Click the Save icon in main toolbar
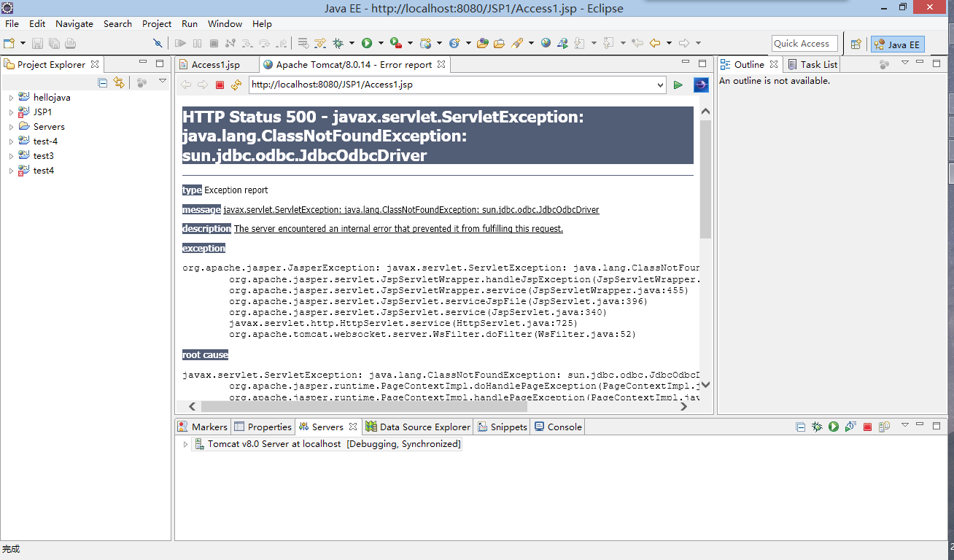Screen dimensions: 954x560 (x=37, y=43)
